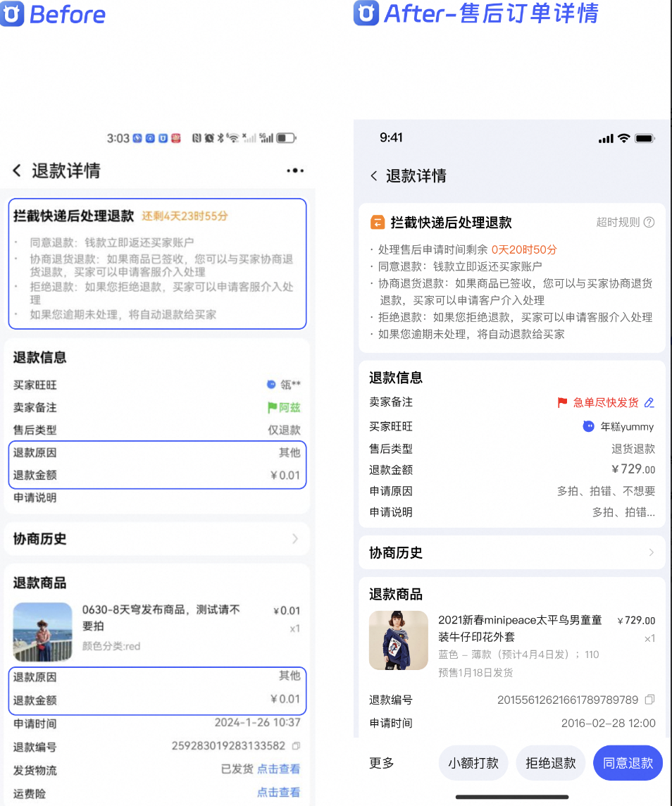Screen dimensions: 672x806
Task: Click 申请时间 value 2024-1-26 10:37
Action: (x=257, y=722)
